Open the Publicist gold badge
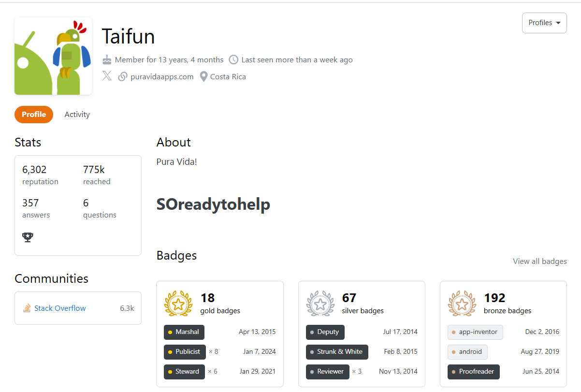Viewport: 581px width, 392px height. 185,352
